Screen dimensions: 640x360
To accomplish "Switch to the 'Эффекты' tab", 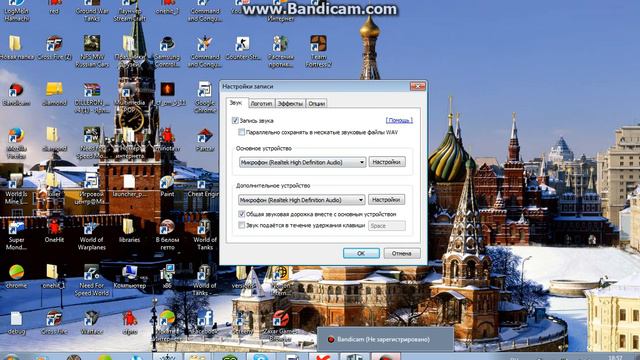I will [x=290, y=103].
